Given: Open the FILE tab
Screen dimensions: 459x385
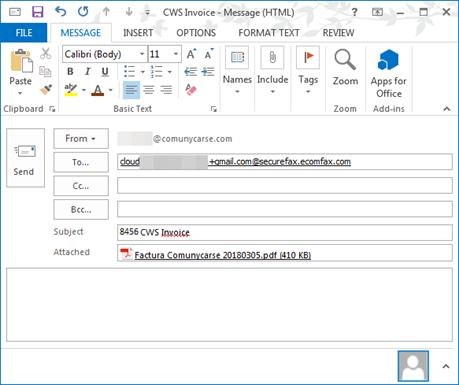Looking at the screenshot, I should (x=24, y=33).
